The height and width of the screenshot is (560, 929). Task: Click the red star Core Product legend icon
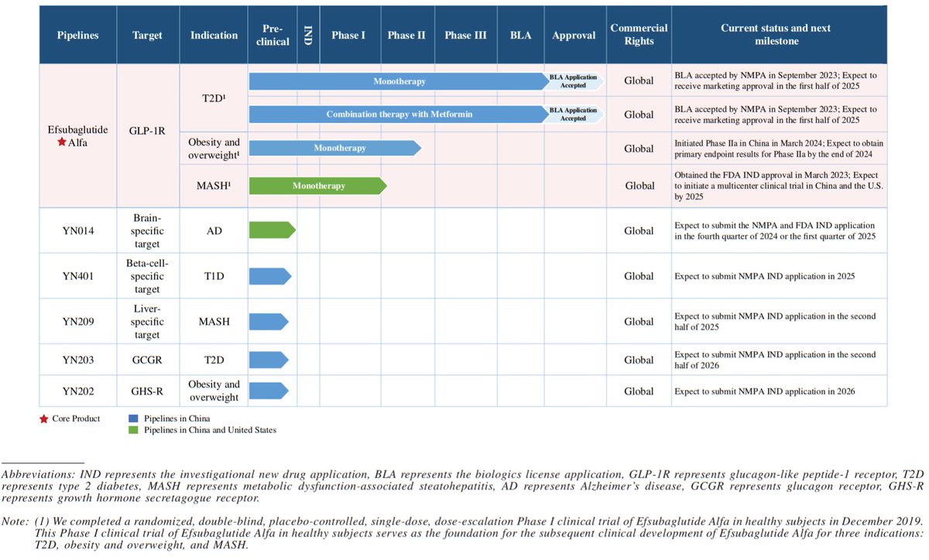(43, 418)
